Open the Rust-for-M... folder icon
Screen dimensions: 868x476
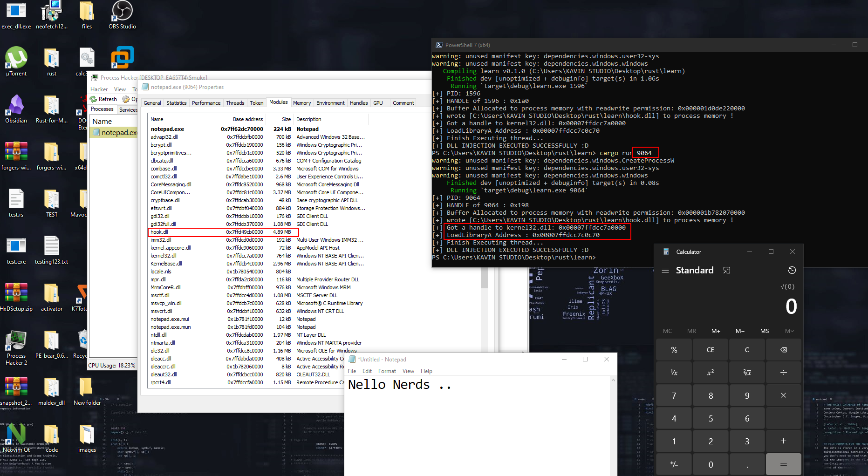coord(52,108)
